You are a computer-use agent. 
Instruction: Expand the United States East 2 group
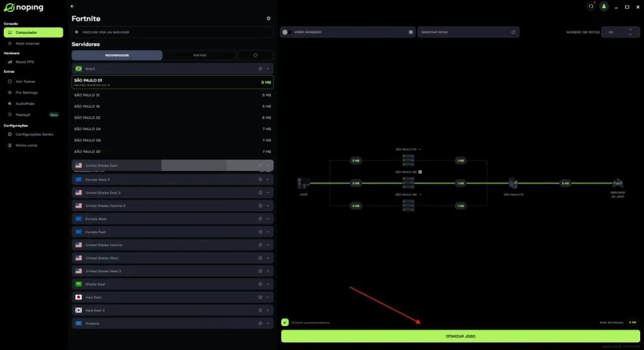(268, 193)
